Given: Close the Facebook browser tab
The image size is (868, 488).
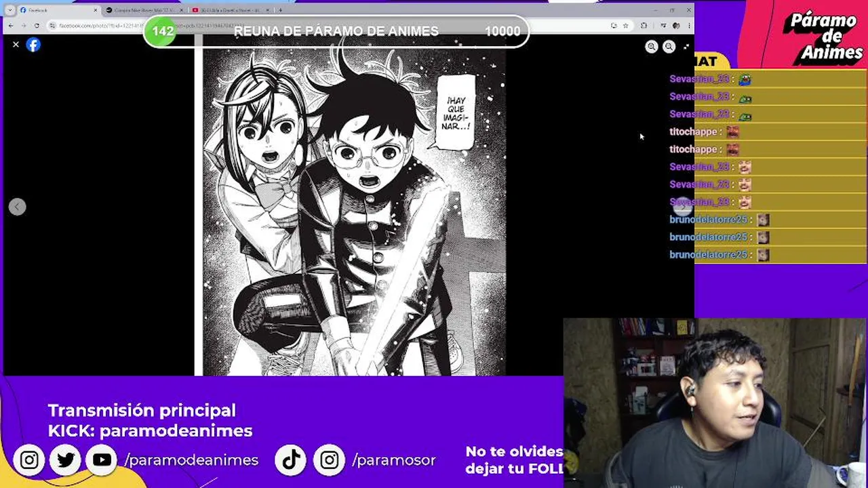Looking at the screenshot, I should 95,10.
